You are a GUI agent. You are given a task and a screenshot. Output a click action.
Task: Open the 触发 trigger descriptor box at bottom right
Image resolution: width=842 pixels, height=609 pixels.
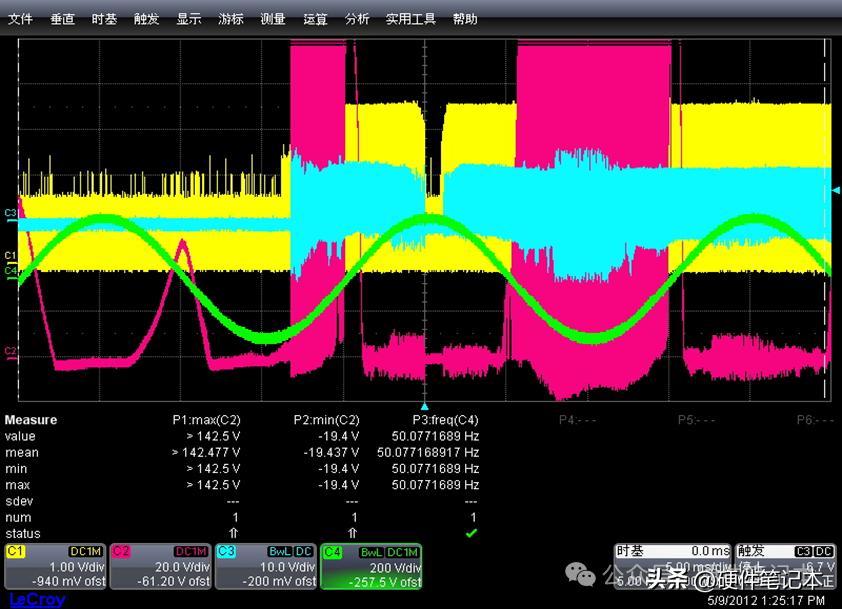tap(786, 566)
